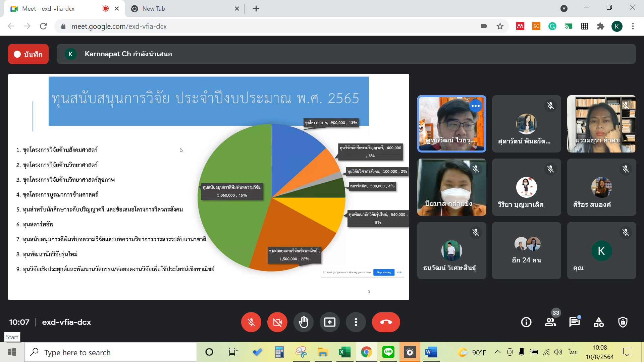Leave call with red hang-up button
The image size is (644, 362).
[x=386, y=322]
